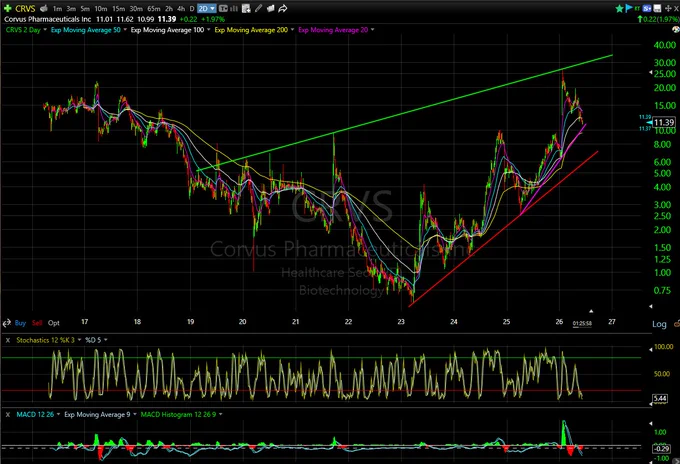Click the blue flag icon
The height and width of the screenshot is (464, 680).
tap(629, 8)
